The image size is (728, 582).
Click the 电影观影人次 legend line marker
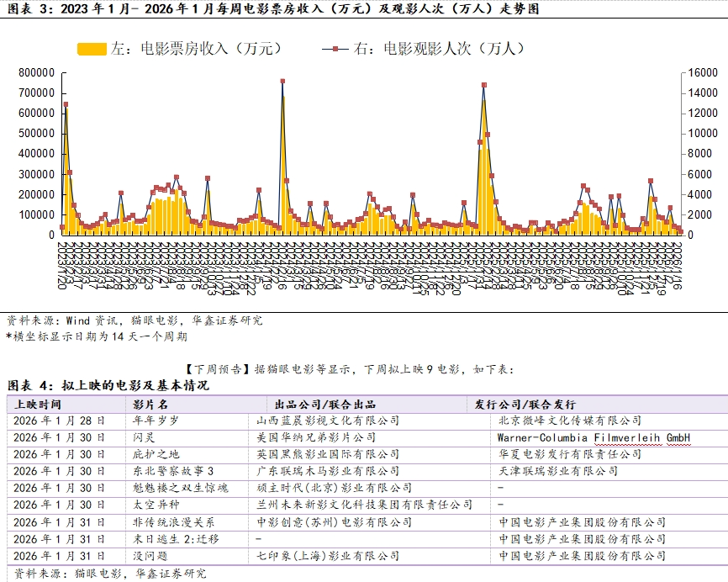(335, 49)
